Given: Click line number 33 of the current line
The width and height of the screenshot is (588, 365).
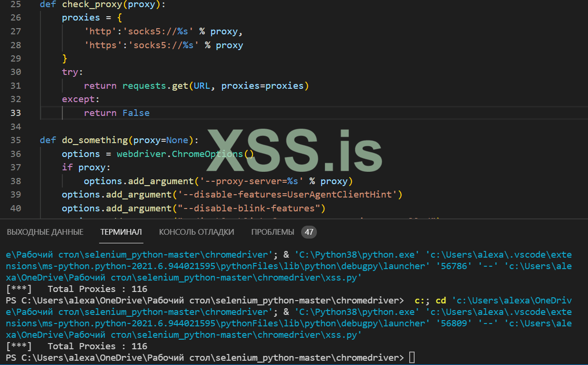Looking at the screenshot, I should coord(16,113).
